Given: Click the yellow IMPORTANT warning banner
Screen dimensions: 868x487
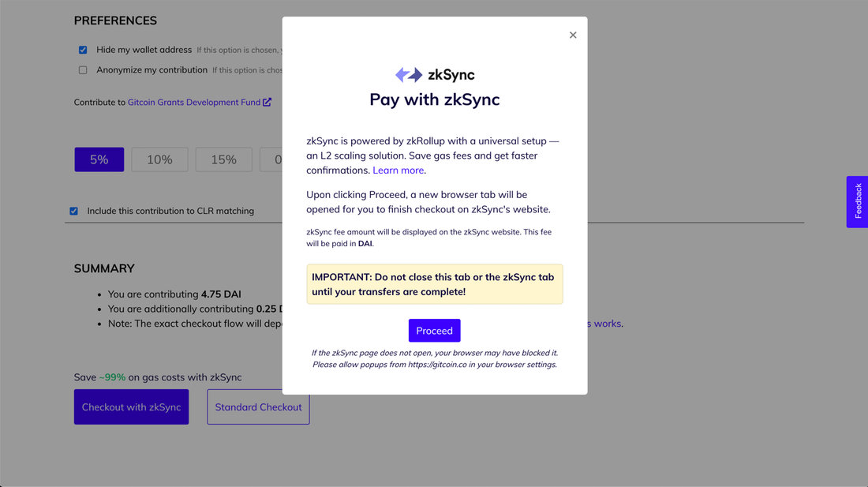Looking at the screenshot, I should click(x=435, y=284).
